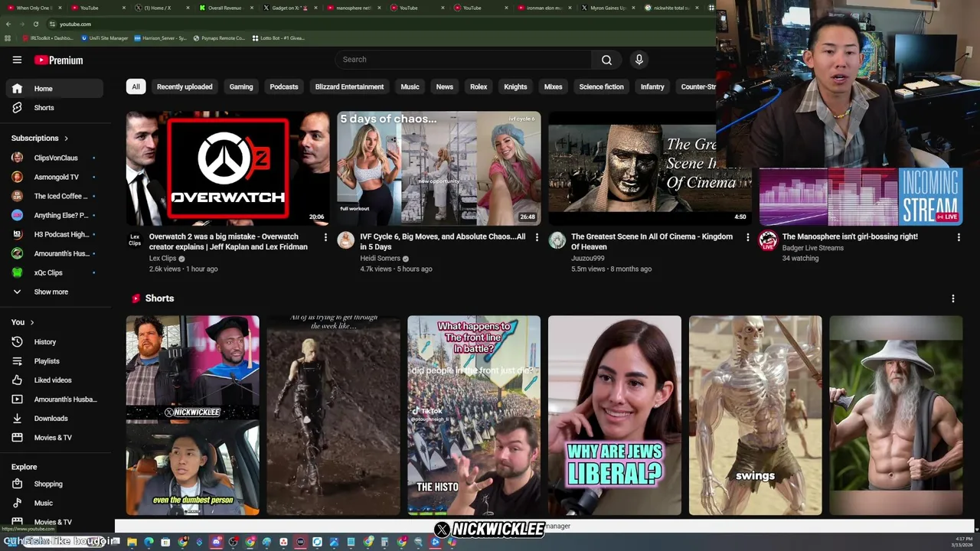The image size is (980, 551).
Task: Open Shopping under Explore
Action: [54, 484]
